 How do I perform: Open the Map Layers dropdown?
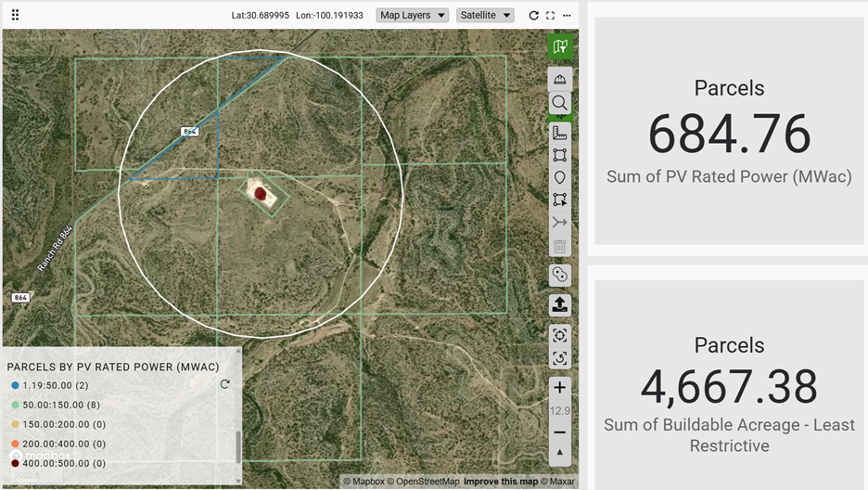point(413,16)
